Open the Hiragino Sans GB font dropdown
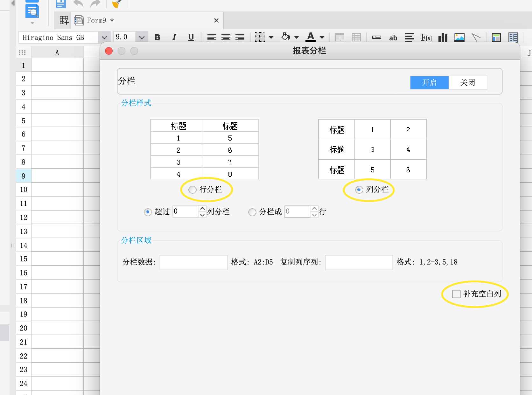 click(104, 38)
